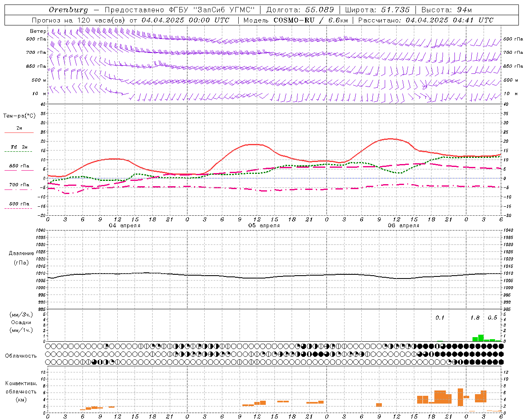
Task: Click the dashed line sample under Td 2м
Action: pyautogui.click(x=18, y=152)
